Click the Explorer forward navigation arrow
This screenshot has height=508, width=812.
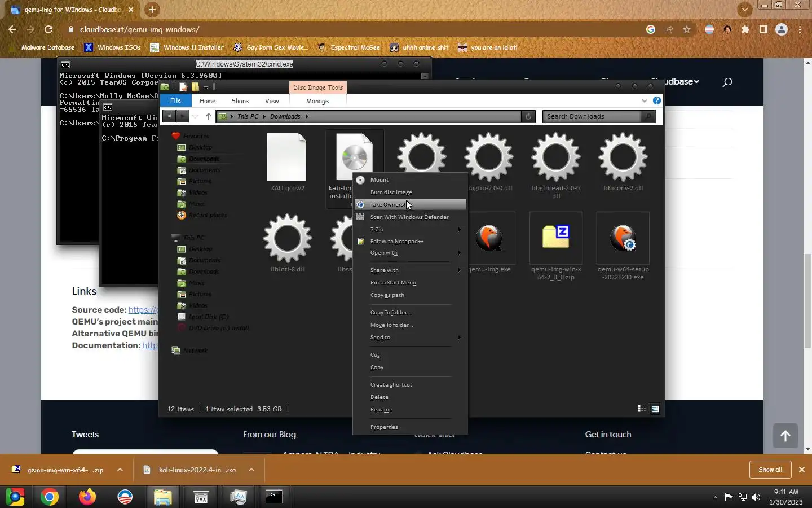click(182, 116)
